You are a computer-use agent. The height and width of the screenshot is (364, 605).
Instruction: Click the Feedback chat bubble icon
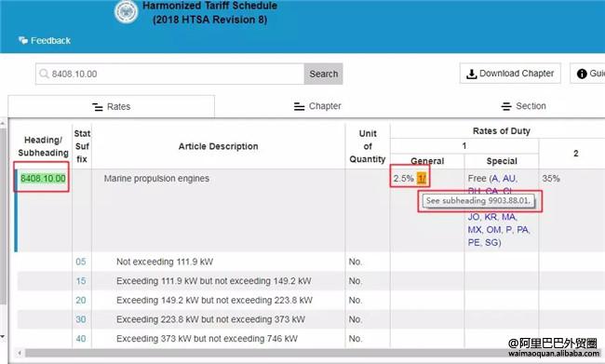coord(23,40)
